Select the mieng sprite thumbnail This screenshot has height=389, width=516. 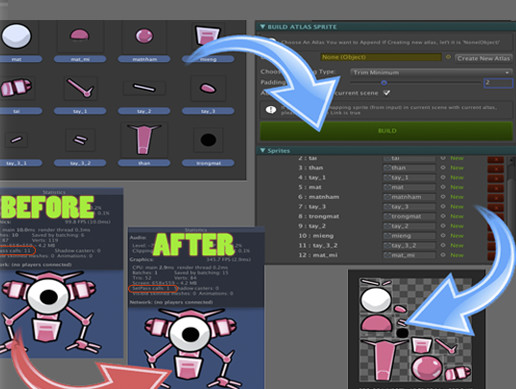click(x=207, y=35)
